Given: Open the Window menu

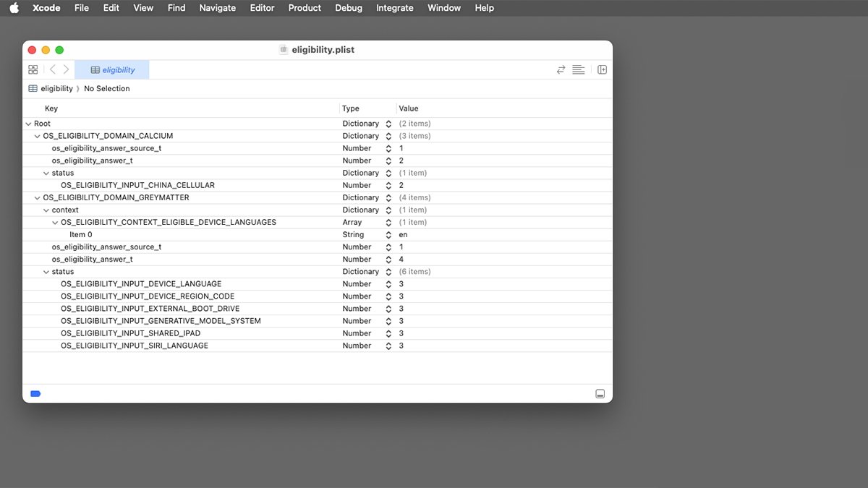Looking at the screenshot, I should (x=444, y=8).
